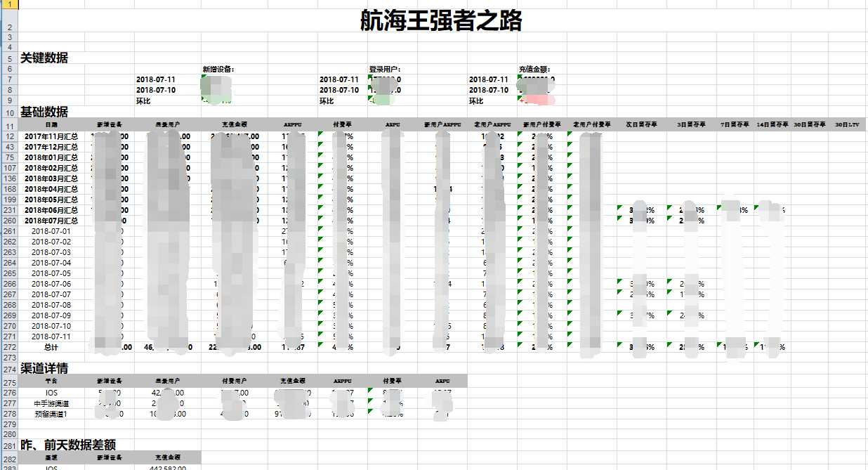
Task: Select the 2018-07-03 date cell
Action: 51,252
